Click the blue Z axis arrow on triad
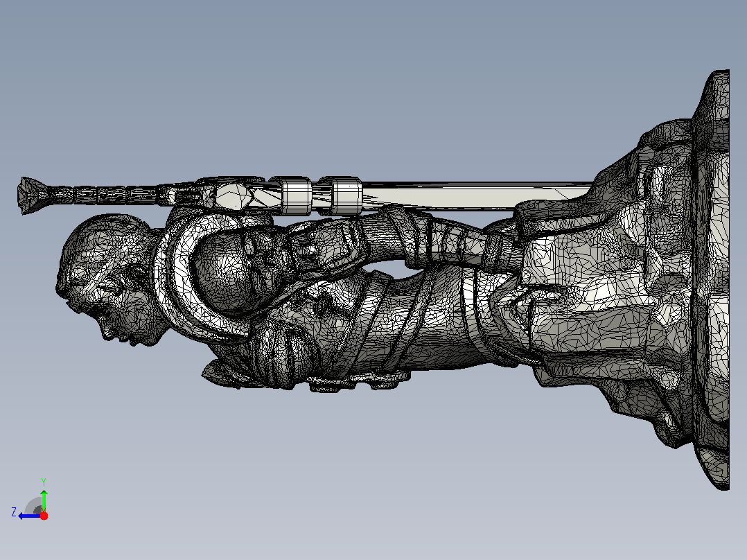This screenshot has width=747, height=560. pyautogui.click(x=29, y=516)
